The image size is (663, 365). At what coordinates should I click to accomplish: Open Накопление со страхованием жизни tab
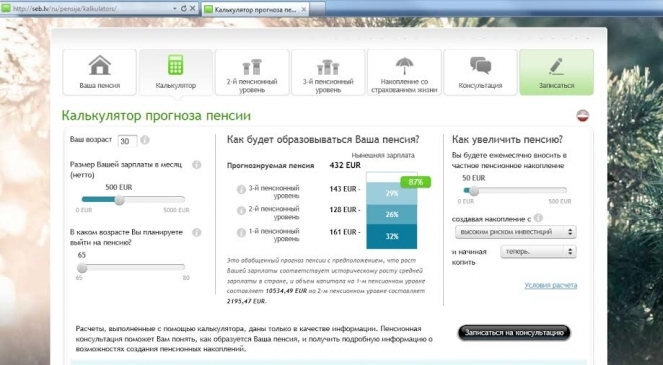[x=404, y=72]
